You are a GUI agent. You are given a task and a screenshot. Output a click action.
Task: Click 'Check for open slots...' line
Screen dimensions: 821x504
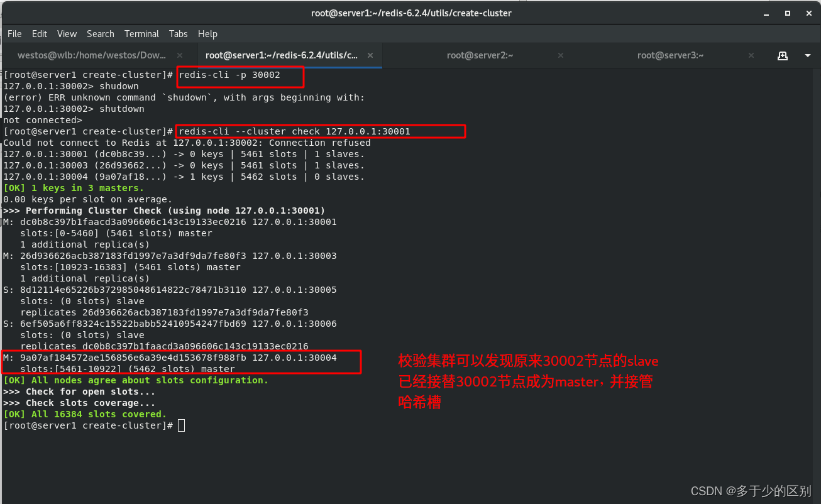(79, 392)
